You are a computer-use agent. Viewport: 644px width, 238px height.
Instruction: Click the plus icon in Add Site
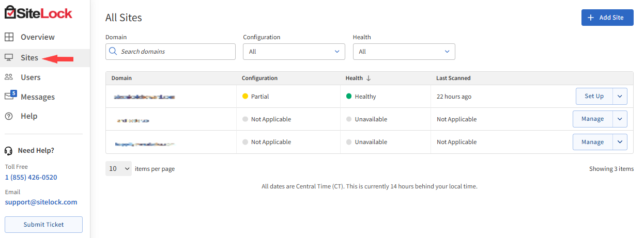click(x=591, y=18)
